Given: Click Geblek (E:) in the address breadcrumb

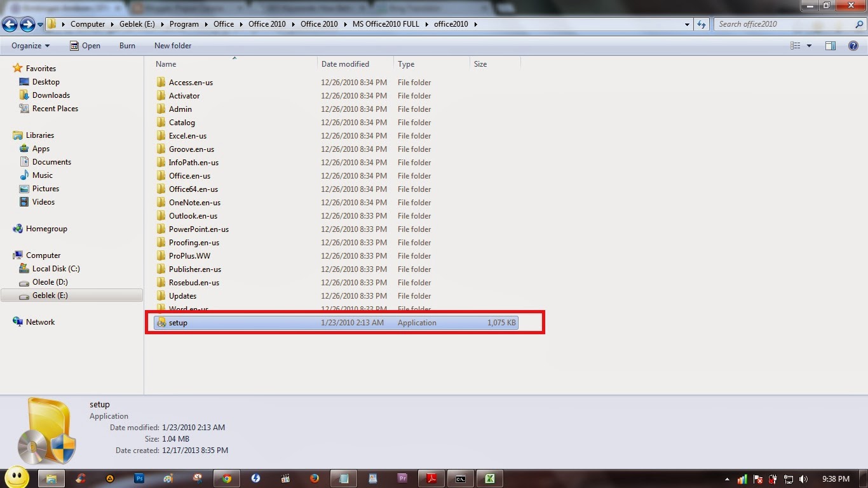Looking at the screenshot, I should (x=138, y=24).
